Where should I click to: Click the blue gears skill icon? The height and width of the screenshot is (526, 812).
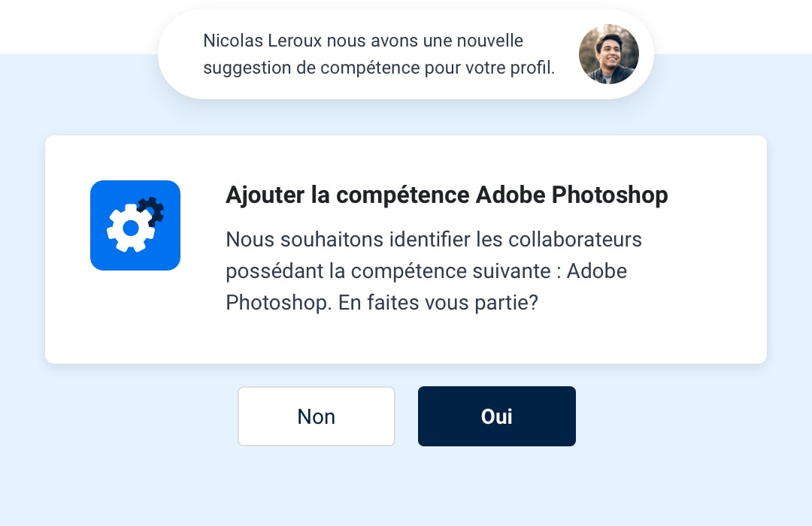135,225
